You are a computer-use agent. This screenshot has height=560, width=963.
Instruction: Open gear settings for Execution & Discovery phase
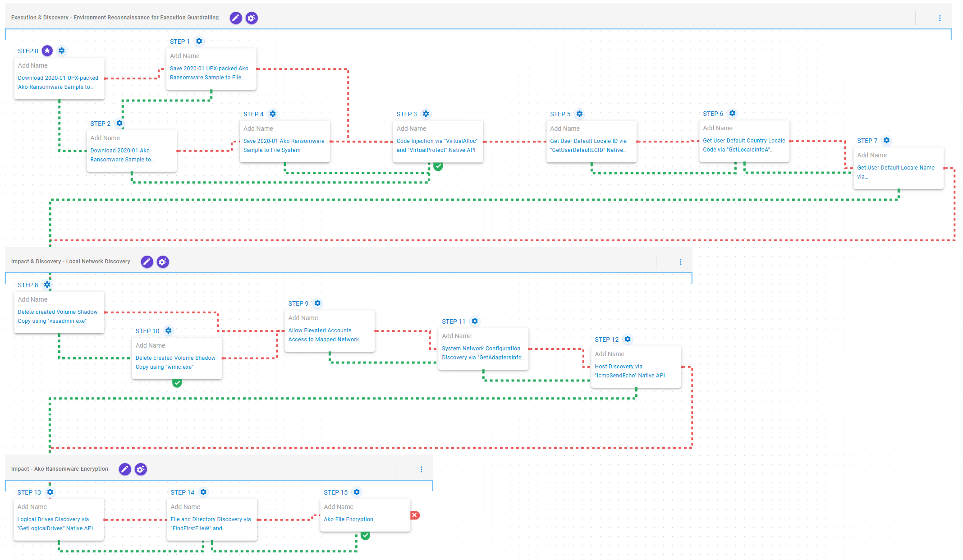pos(252,18)
